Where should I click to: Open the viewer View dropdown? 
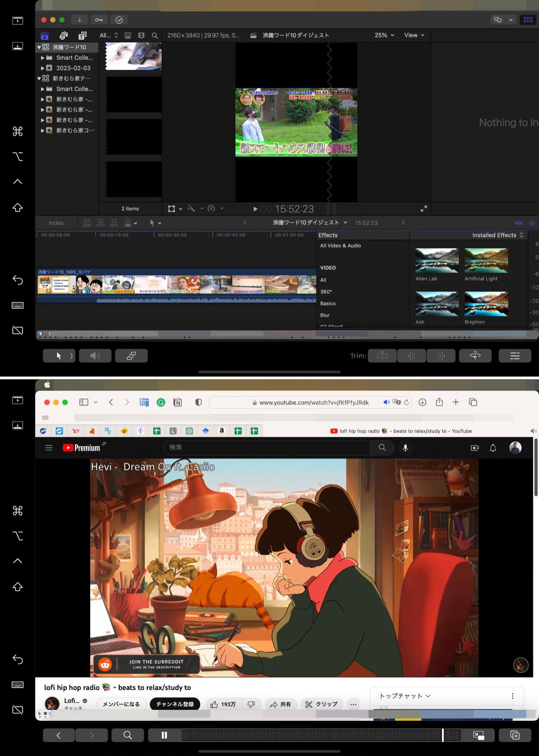[x=414, y=35]
